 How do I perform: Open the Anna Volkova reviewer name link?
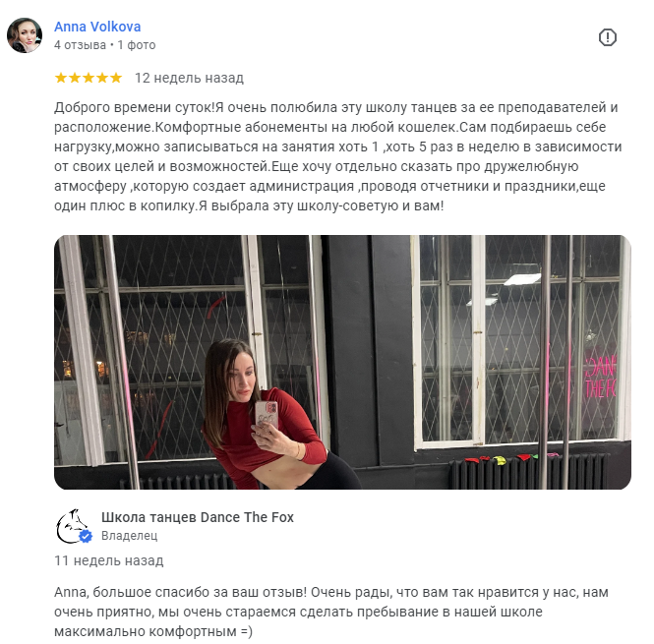click(97, 27)
